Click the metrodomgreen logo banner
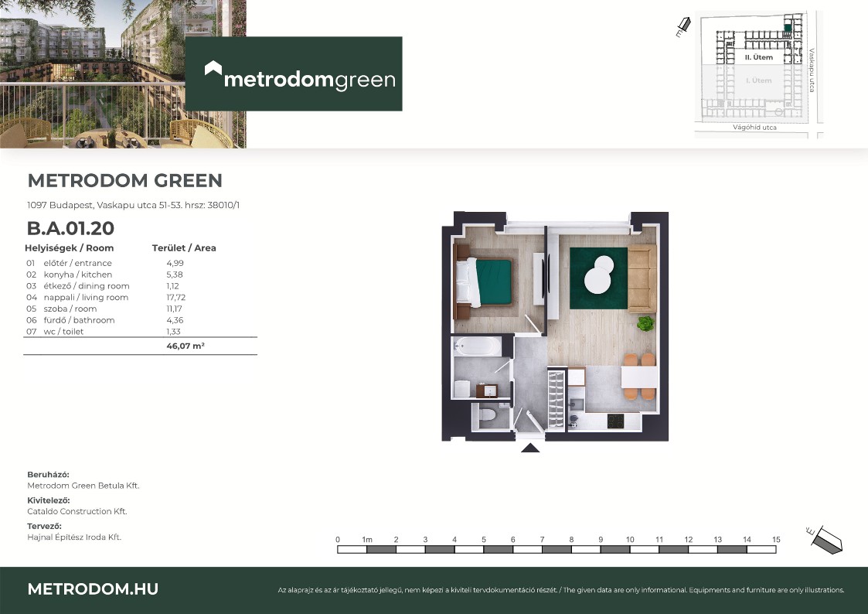The image size is (868, 614). (293, 73)
